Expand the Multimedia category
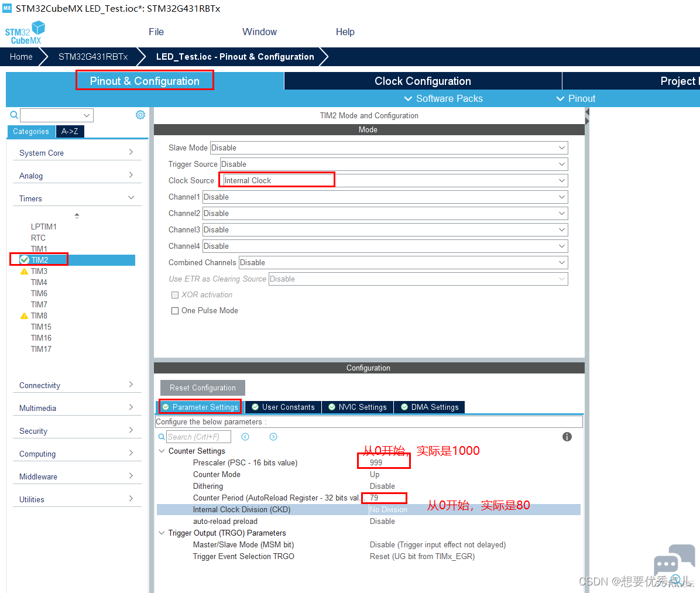Viewport: 700px width, 593px height. [x=77, y=408]
